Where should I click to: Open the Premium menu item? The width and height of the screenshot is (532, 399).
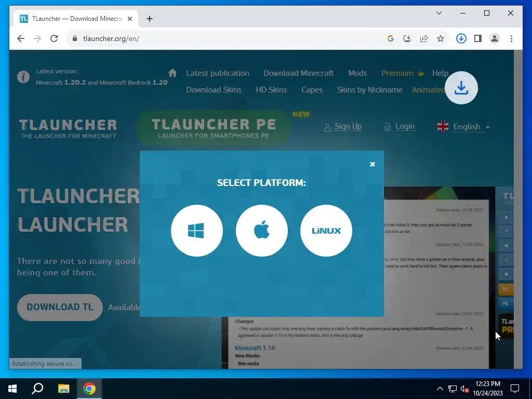[x=403, y=73]
